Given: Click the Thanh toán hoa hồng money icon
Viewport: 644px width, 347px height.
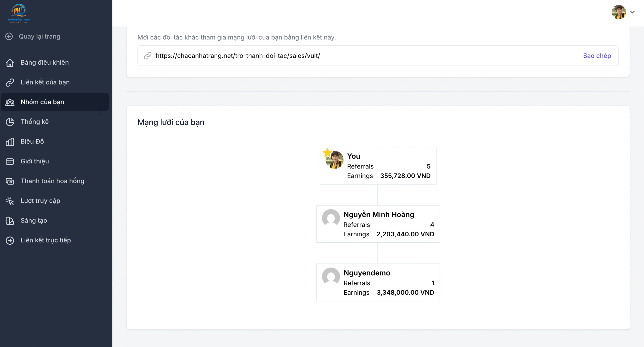Looking at the screenshot, I should (x=10, y=181).
